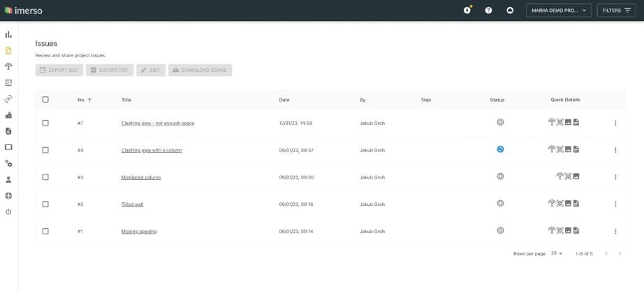Click the power icon in the sidebar
This screenshot has width=644, height=293.
pos(8,211)
